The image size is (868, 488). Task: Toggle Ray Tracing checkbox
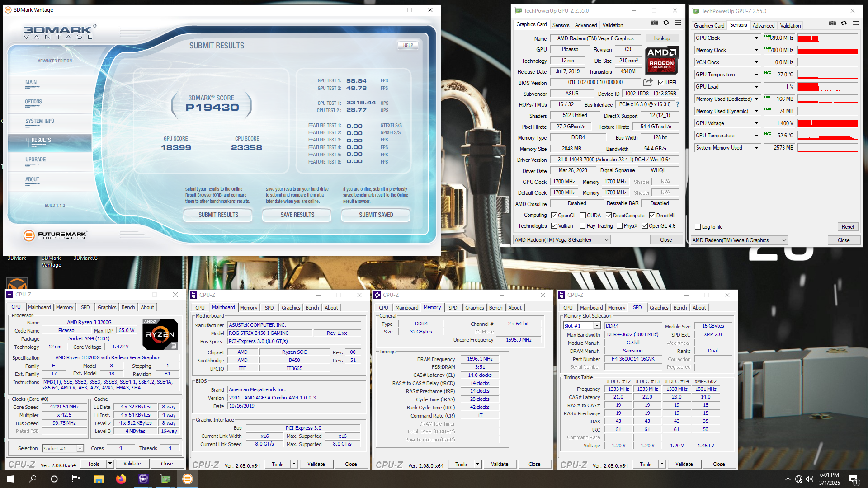(583, 226)
